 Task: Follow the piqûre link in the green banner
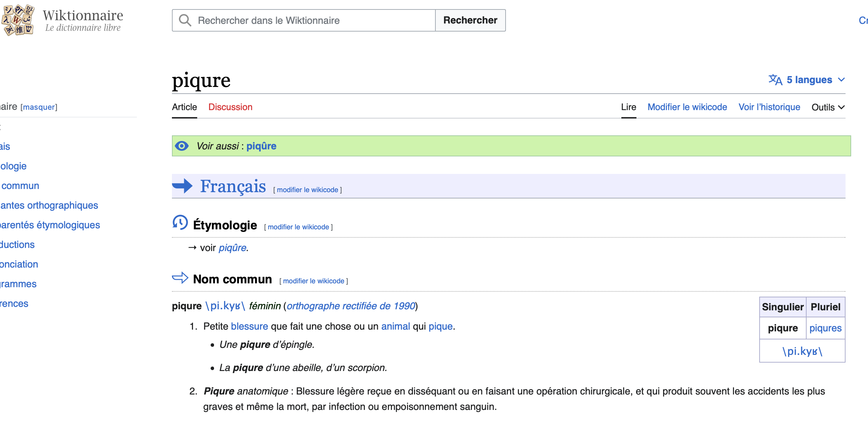[x=261, y=146]
